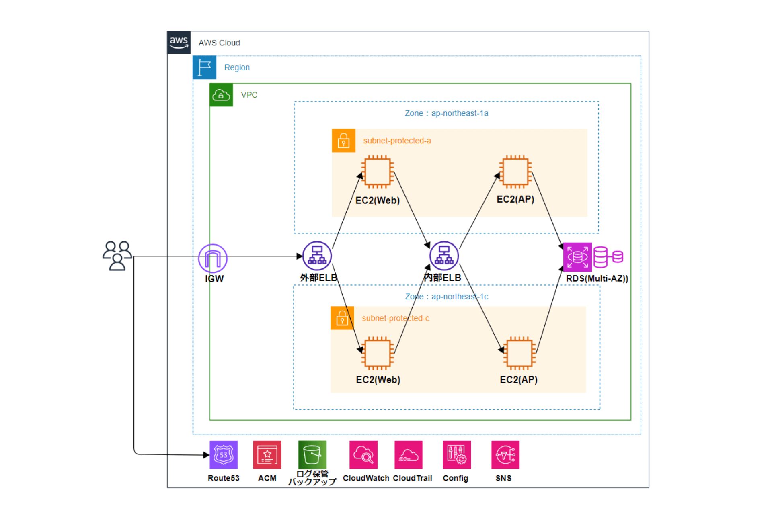Click the 'ACM' text label
772x532 pixels.
coord(267,478)
